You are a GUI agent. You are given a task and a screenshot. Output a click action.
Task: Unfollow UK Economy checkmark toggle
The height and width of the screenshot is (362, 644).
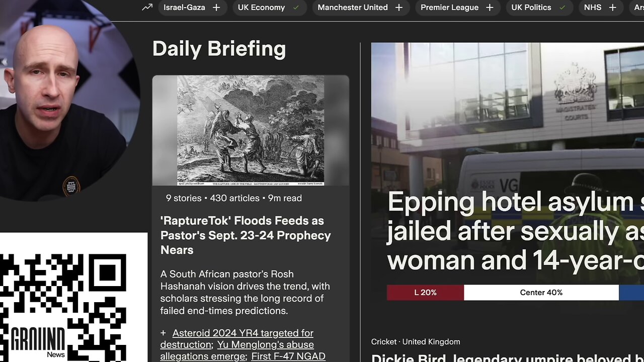[296, 8]
